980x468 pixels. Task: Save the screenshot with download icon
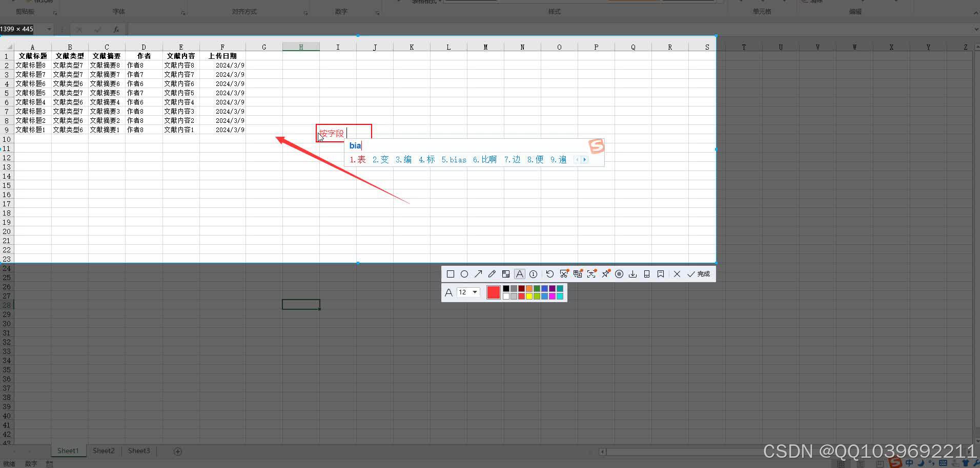click(633, 274)
